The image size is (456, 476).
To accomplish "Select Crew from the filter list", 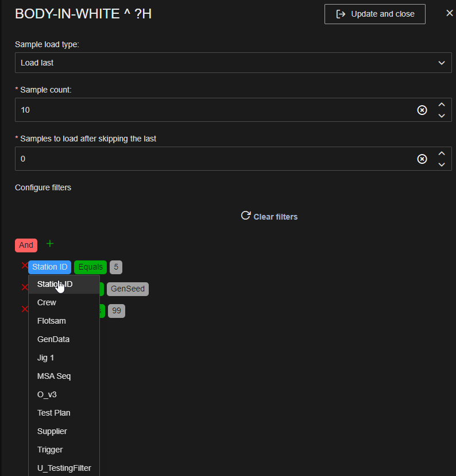I will tap(47, 302).
